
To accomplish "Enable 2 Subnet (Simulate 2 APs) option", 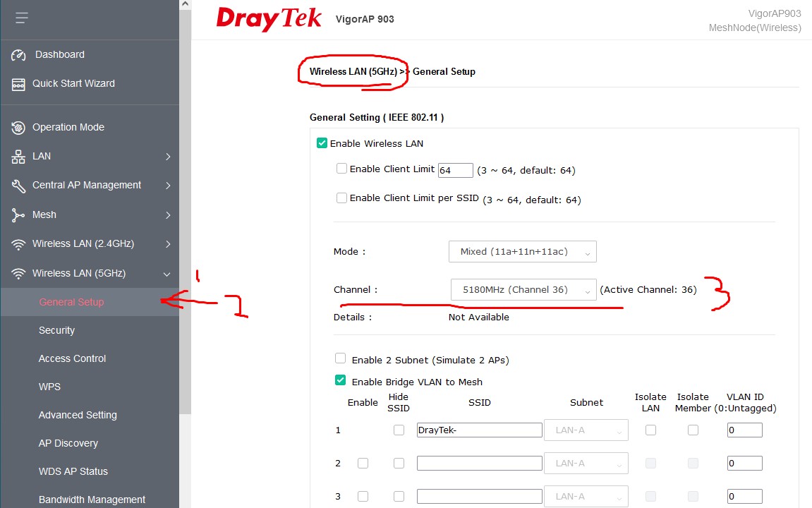I will (x=341, y=358).
